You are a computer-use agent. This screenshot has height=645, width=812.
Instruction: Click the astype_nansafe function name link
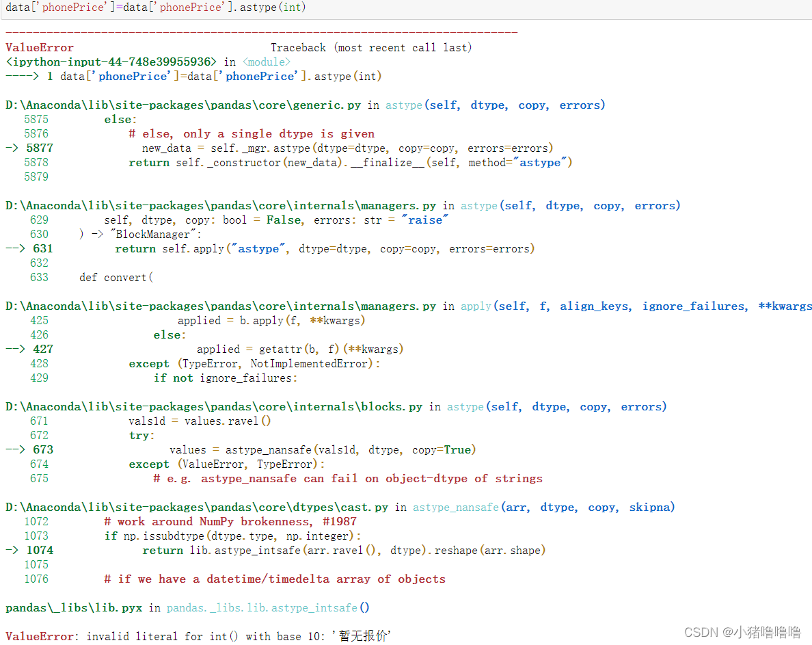(x=455, y=507)
